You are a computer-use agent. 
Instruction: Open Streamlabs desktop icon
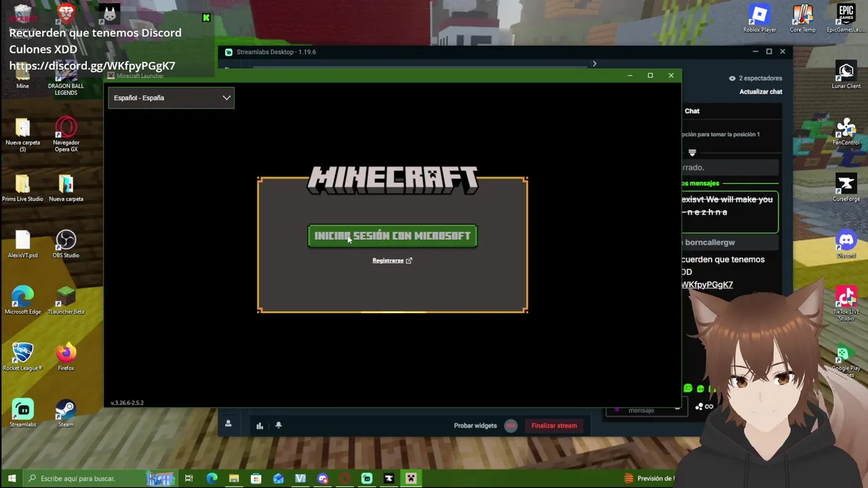point(22,413)
